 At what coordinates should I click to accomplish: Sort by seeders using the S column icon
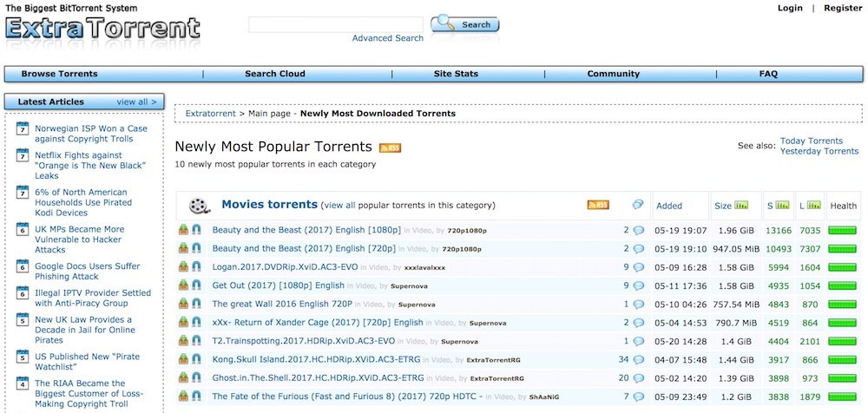(782, 206)
